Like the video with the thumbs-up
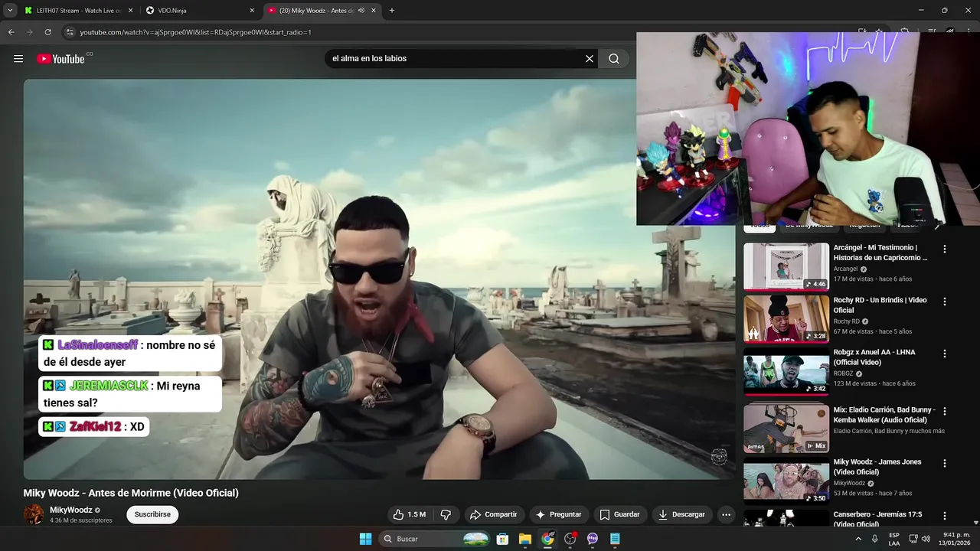 [x=410, y=514]
